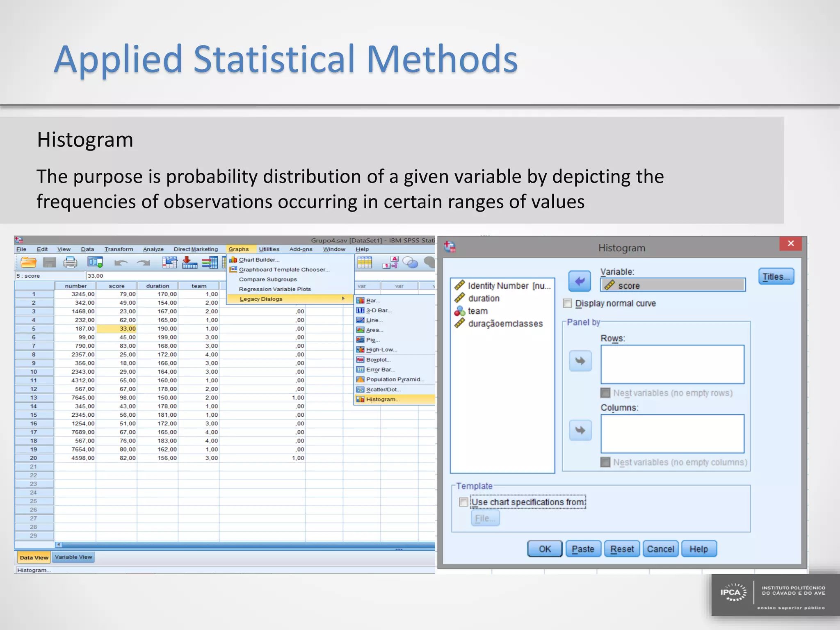Viewport: 840px width, 630px height.
Task: Click the cell value box showing 33,00
Action: coord(156,276)
